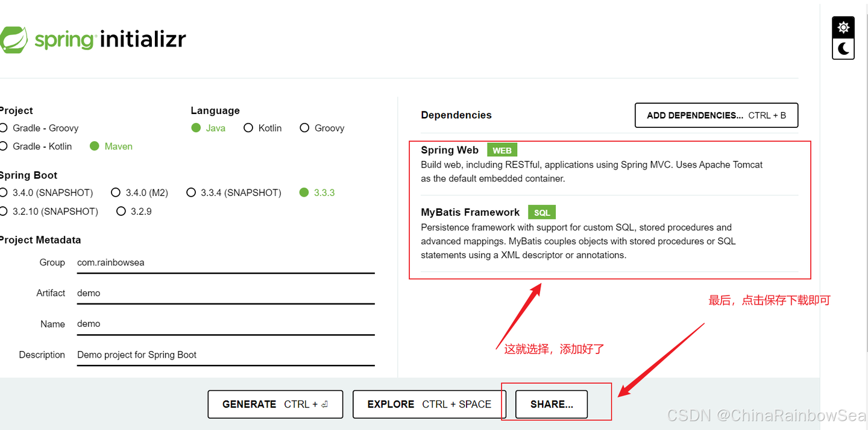
Task: Click the Generate button
Action: point(275,404)
